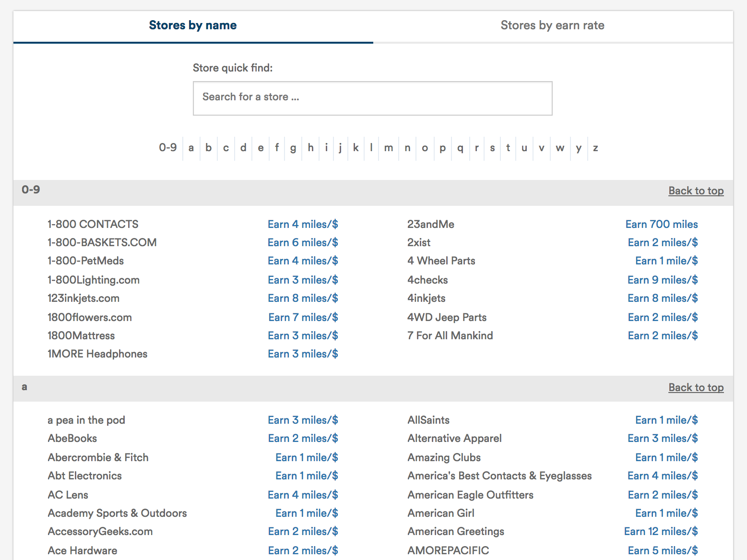This screenshot has height=560, width=747.
Task: Jump to letter w in alphabet index
Action: [560, 148]
